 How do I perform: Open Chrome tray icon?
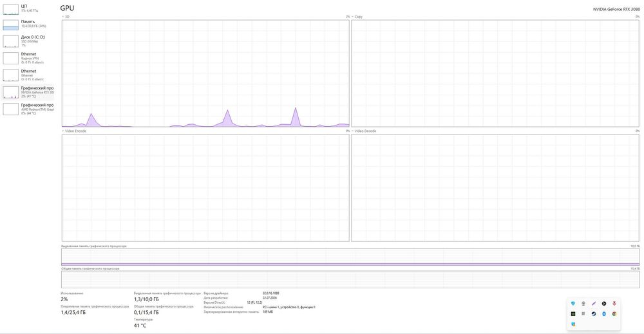pyautogui.click(x=614, y=314)
